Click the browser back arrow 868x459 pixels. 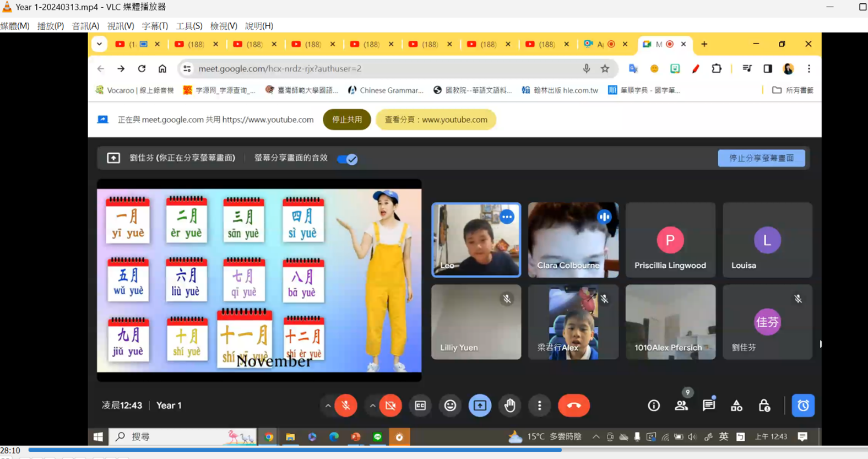pos(100,69)
